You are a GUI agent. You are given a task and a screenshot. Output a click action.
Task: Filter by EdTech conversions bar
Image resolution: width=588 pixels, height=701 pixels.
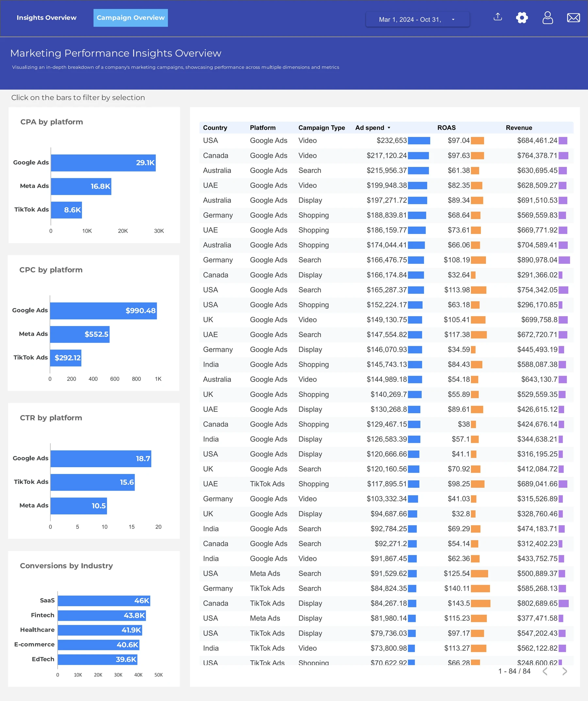pyautogui.click(x=98, y=660)
